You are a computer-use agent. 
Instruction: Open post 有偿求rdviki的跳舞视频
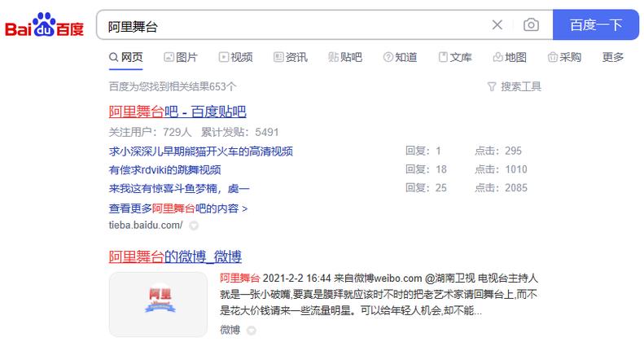tap(164, 169)
